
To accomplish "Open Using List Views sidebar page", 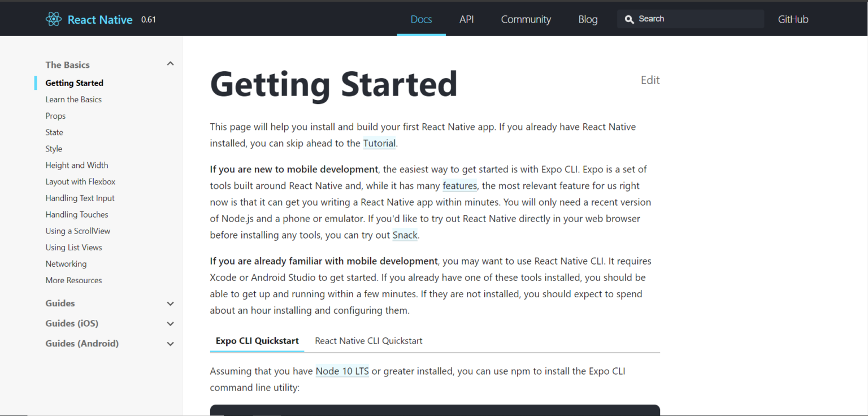I will (x=73, y=247).
